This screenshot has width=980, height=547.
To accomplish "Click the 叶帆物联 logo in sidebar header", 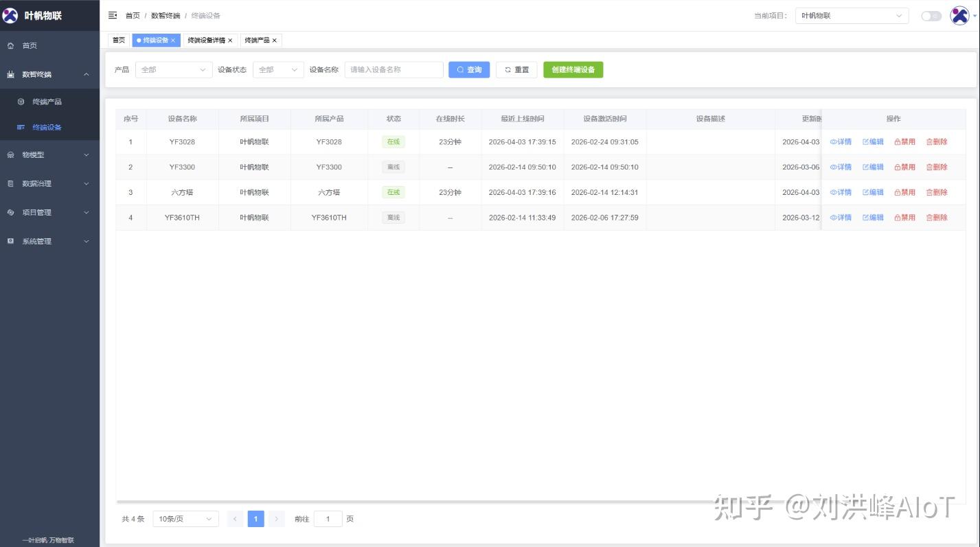I will [10, 15].
